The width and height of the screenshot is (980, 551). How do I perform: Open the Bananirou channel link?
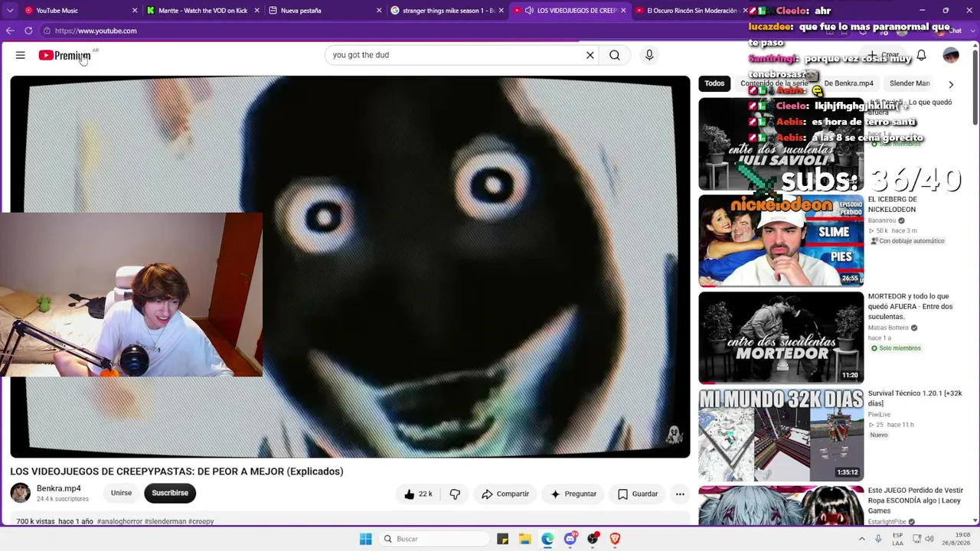click(x=882, y=220)
